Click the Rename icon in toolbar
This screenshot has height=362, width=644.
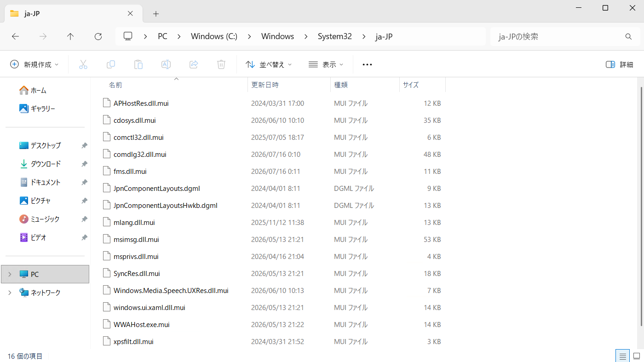[166, 64]
